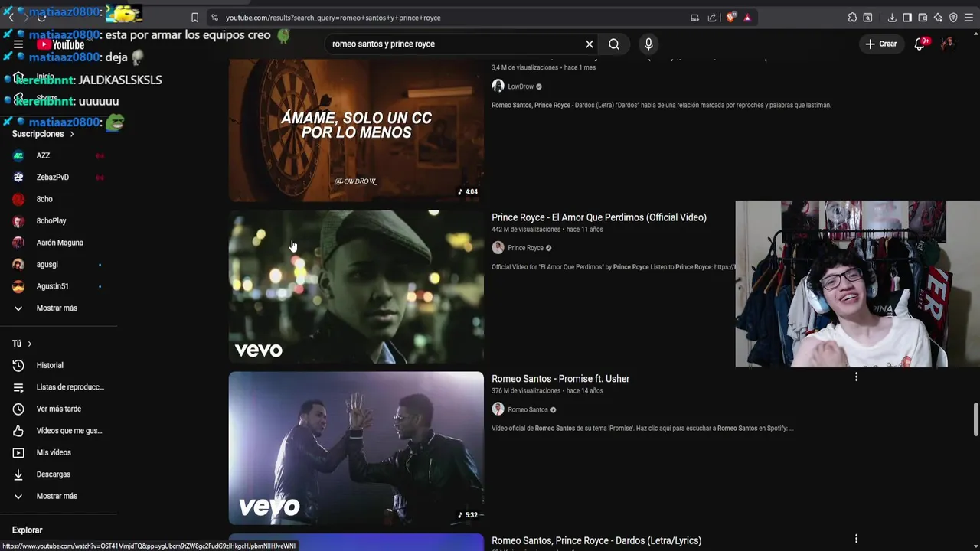Open the Brave VPN shield icon

coord(953,18)
